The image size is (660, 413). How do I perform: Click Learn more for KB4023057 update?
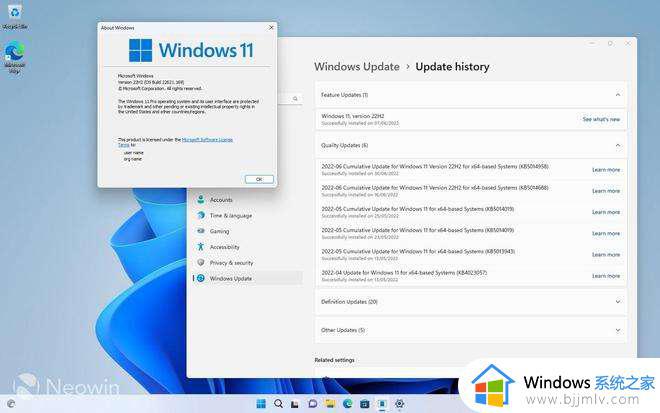606,276
